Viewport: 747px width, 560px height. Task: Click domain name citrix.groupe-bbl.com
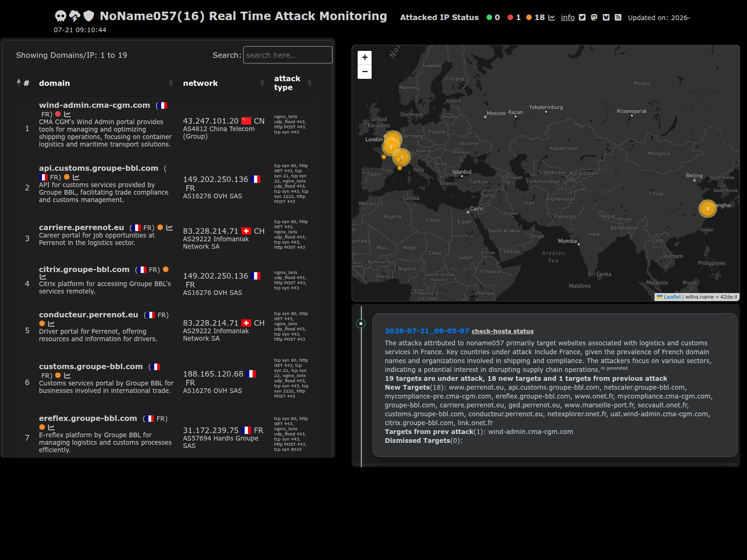tap(84, 269)
